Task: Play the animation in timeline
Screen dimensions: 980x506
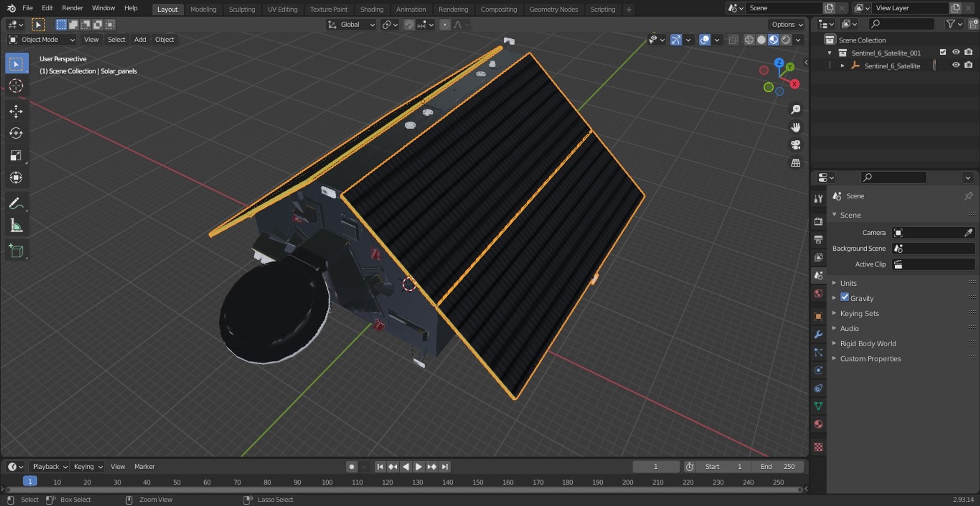Action: 418,467
